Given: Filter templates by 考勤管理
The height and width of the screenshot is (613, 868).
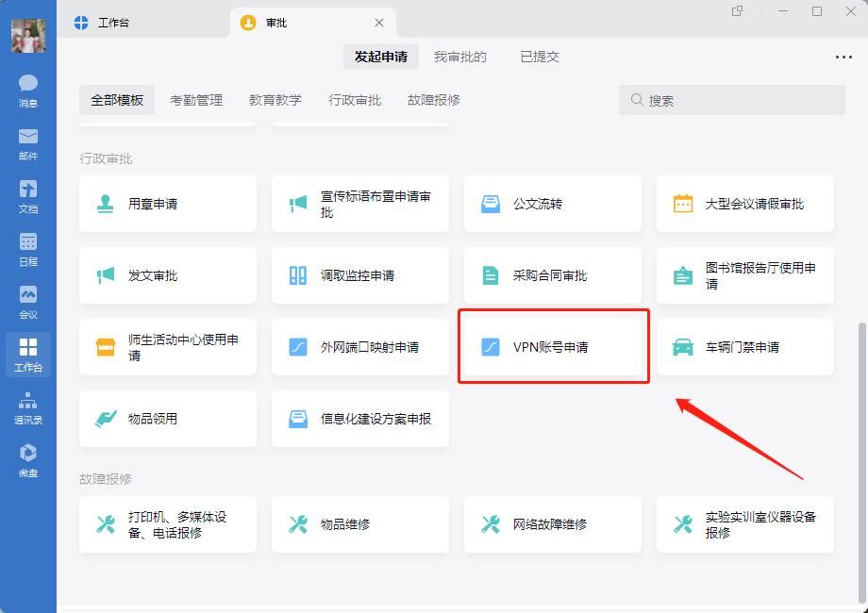Looking at the screenshot, I should 196,100.
